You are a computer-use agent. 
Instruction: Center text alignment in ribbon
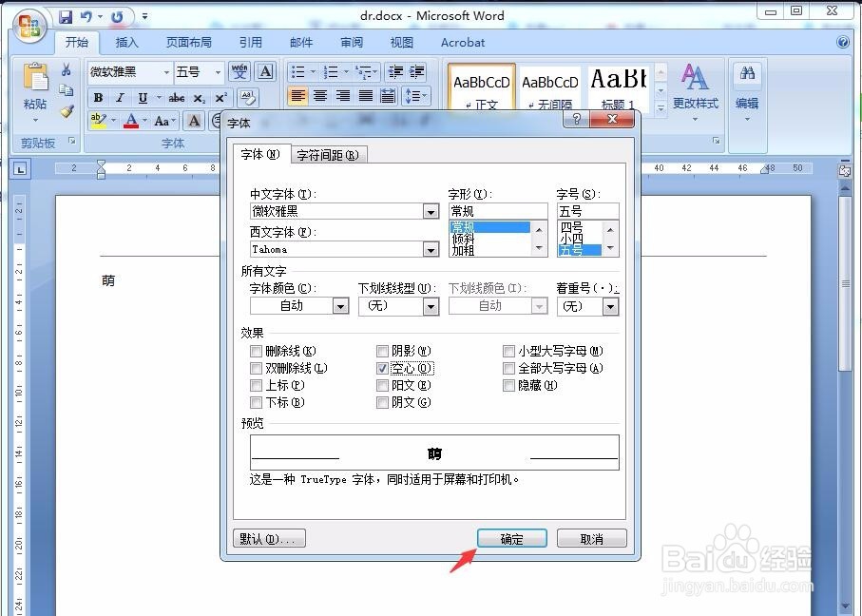click(x=320, y=96)
